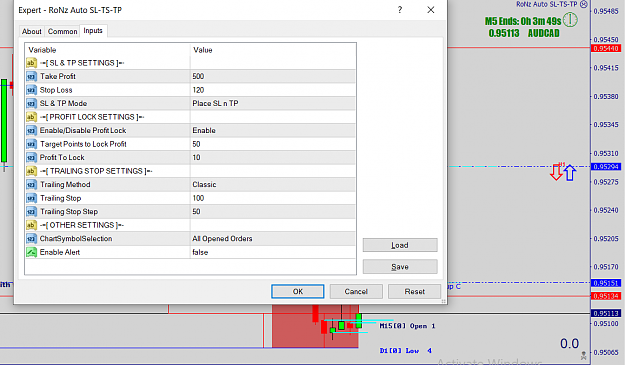Open the ChartSymbolSelection All Opened Orders dropdown

click(x=273, y=239)
